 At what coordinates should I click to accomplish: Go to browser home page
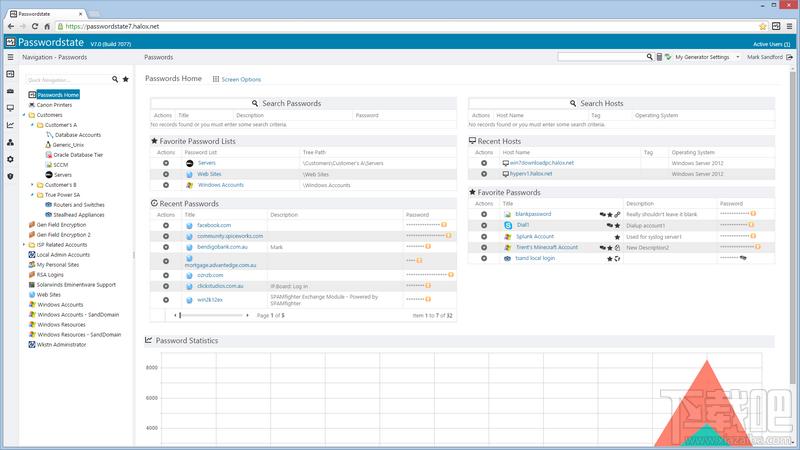[x=47, y=26]
